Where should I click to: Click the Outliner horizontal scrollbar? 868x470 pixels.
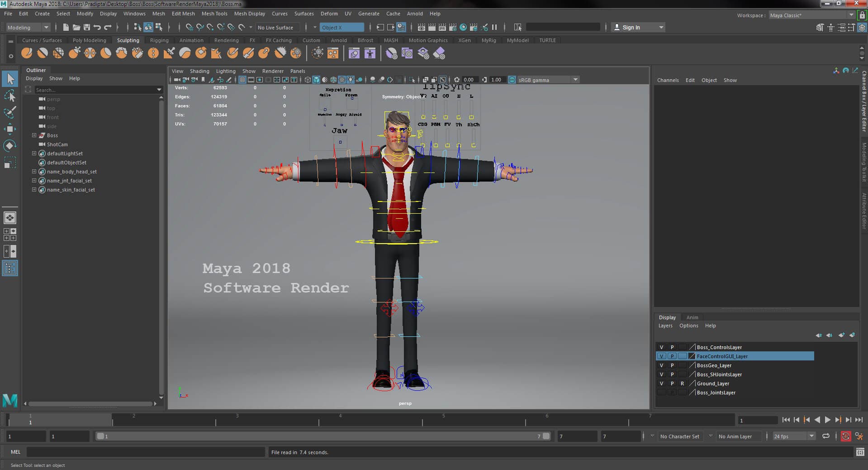coord(90,403)
